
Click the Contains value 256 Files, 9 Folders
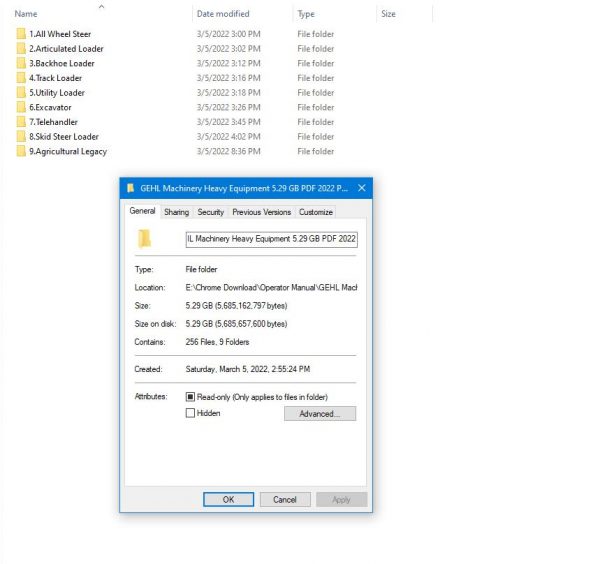coord(217,342)
